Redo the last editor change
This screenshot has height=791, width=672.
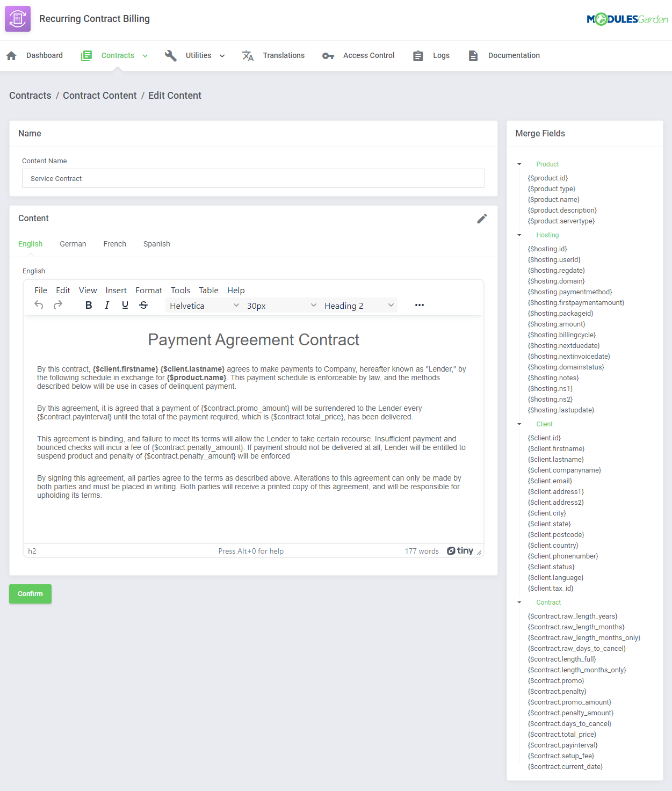[x=57, y=304]
